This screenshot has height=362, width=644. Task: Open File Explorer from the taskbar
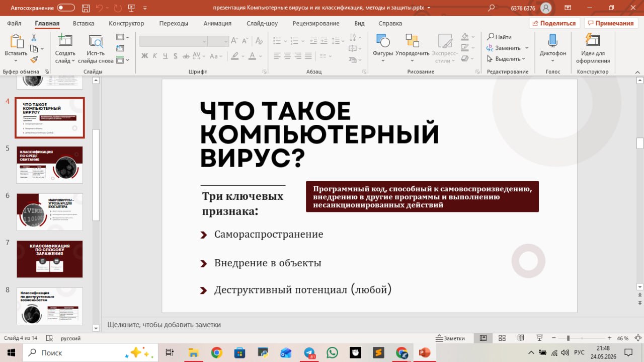coord(193,353)
